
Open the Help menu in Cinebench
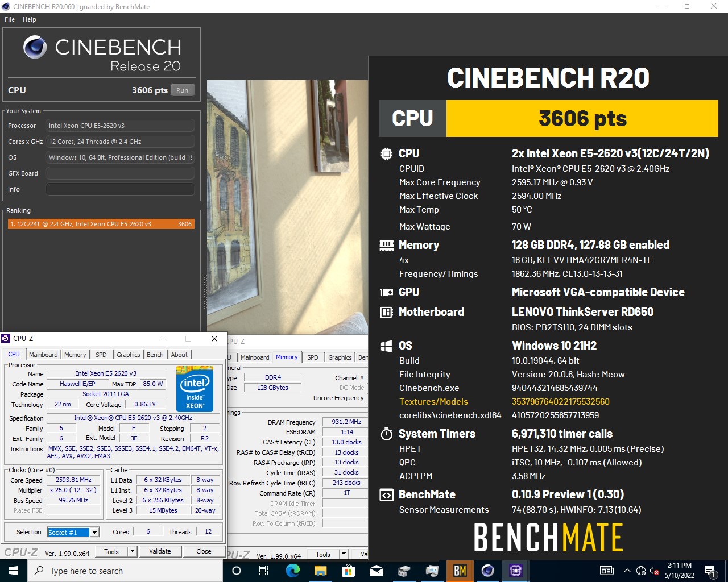pos(30,19)
